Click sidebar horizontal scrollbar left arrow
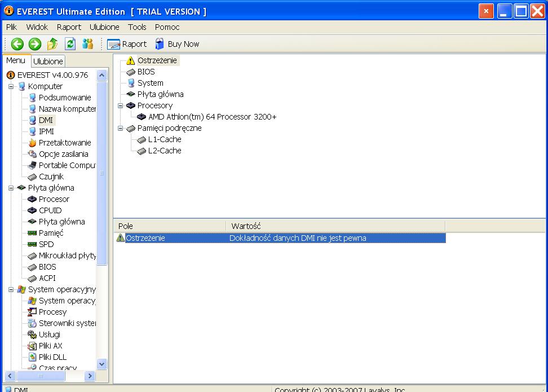 tap(10, 376)
